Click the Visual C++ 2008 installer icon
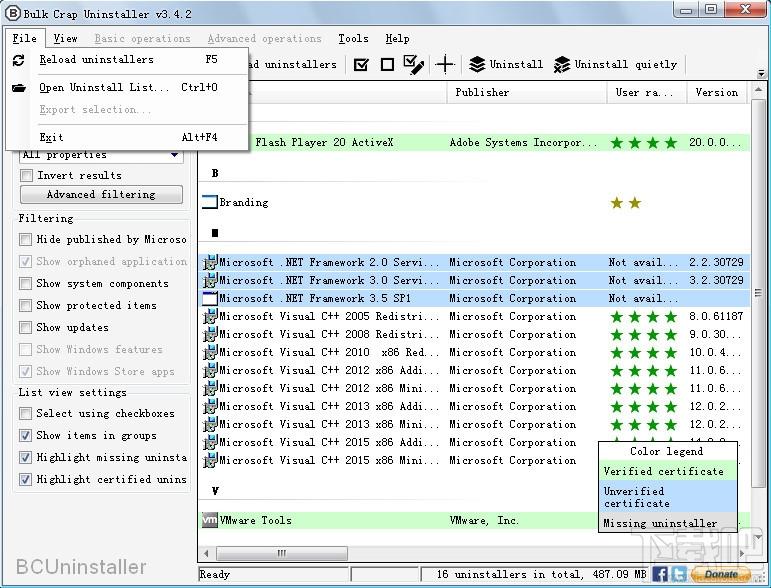The image size is (771, 588). click(x=210, y=334)
